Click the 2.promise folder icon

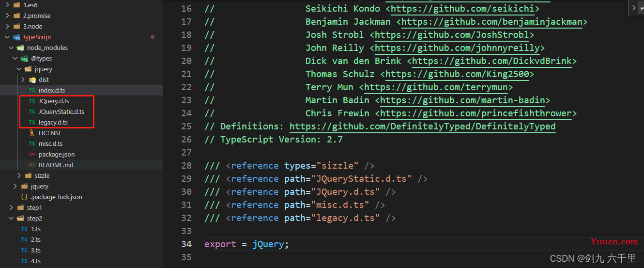tap(17, 16)
